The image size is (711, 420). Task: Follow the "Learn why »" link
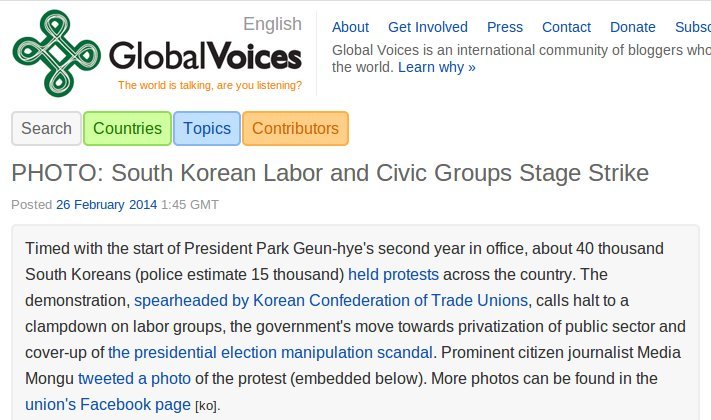pos(437,67)
